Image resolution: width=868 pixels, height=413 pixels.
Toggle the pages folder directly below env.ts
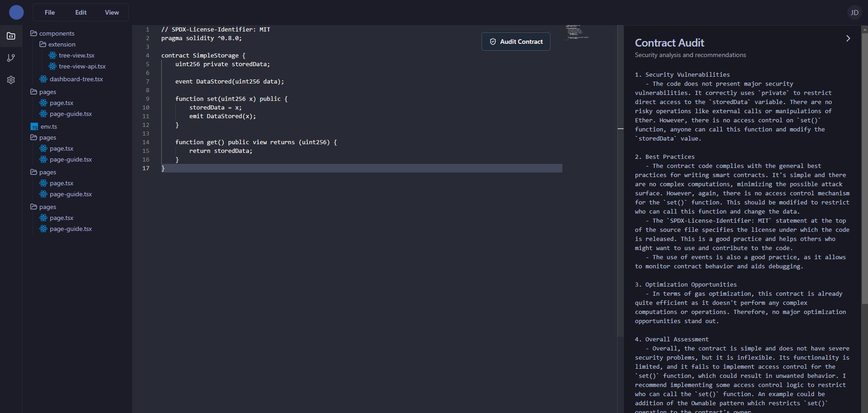(43, 137)
